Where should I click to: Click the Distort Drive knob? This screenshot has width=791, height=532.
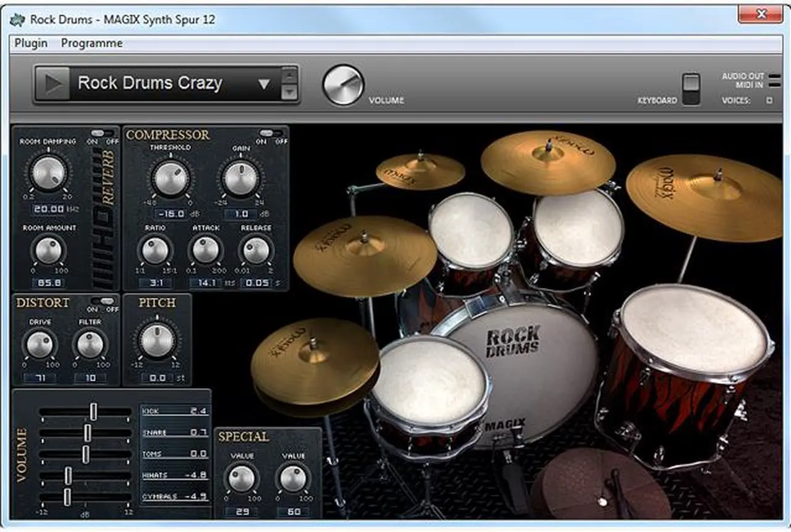(40, 345)
